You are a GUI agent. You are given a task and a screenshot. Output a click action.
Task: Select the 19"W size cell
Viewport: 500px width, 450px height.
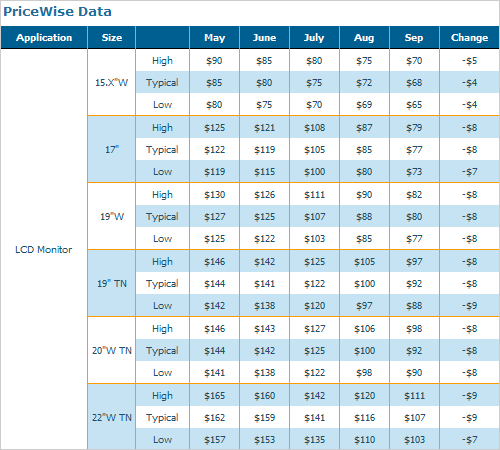tap(112, 216)
